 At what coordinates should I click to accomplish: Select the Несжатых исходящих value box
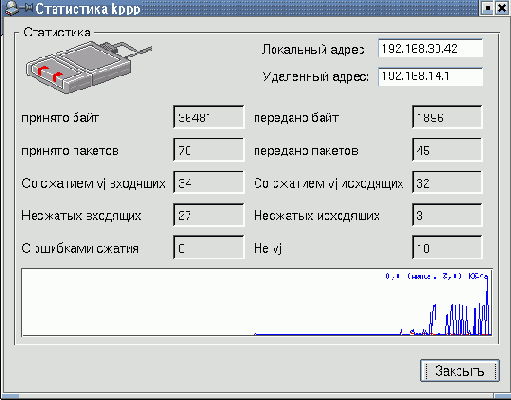click(x=447, y=215)
